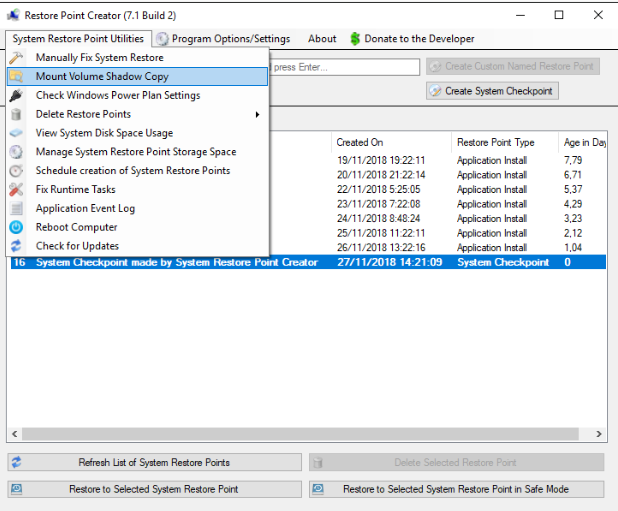The height and width of the screenshot is (511, 618).
Task: Click the trash can icon beside Delete Restore Points
Action: click(16, 115)
